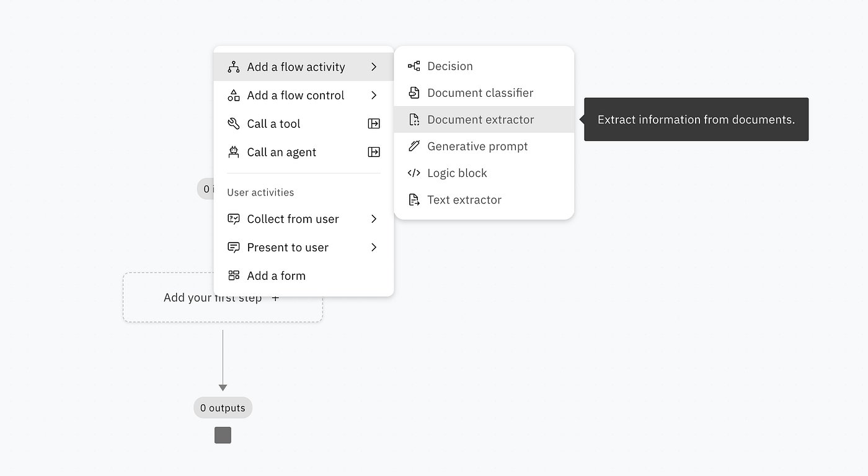868x476 pixels.
Task: Expand Add a flow activity chevron
Action: [x=374, y=67]
